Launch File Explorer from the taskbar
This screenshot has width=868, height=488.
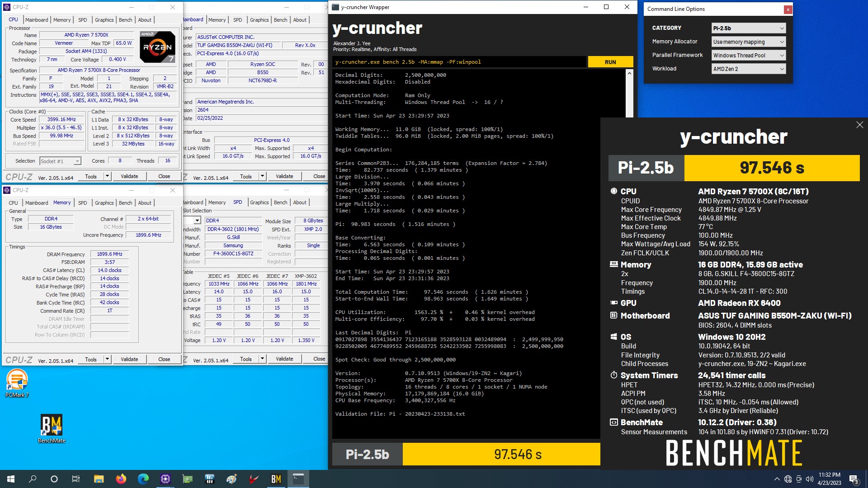point(99,479)
